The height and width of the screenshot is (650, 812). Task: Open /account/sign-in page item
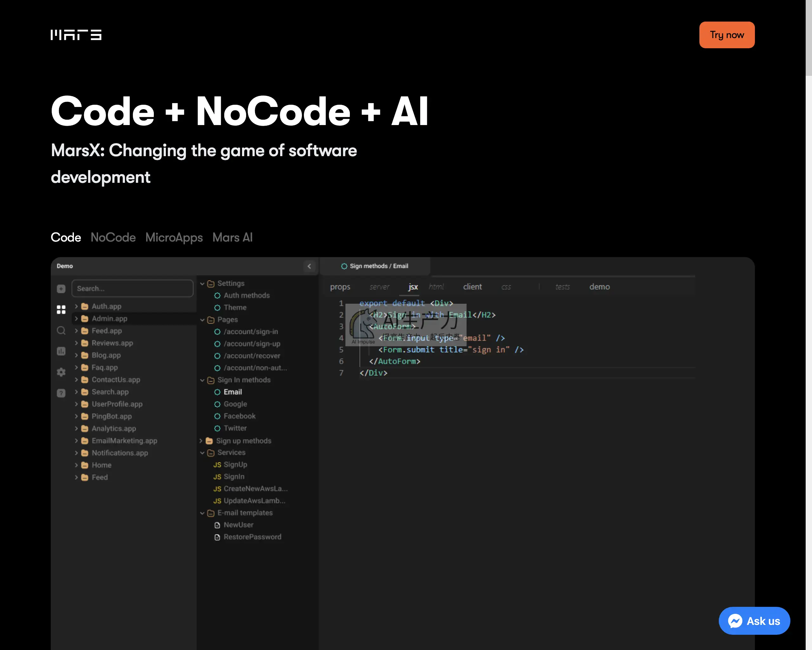pos(246,332)
